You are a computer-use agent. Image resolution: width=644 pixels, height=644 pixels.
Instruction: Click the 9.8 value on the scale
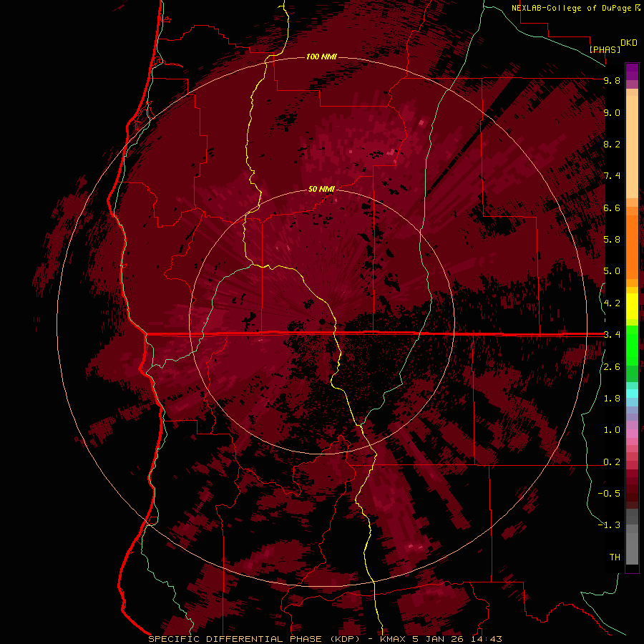(x=612, y=80)
